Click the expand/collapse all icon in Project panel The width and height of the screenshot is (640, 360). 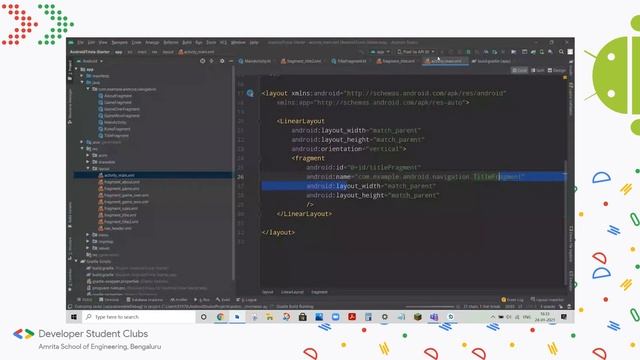pos(211,61)
